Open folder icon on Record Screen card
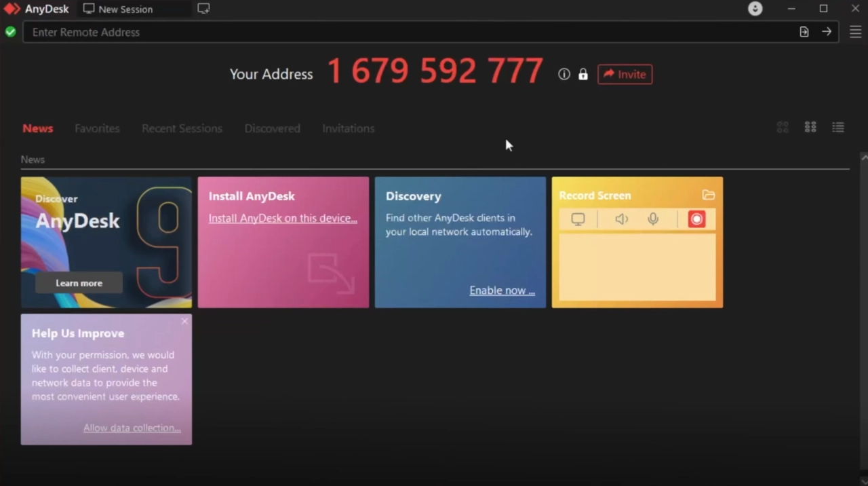868x486 pixels. pos(708,195)
